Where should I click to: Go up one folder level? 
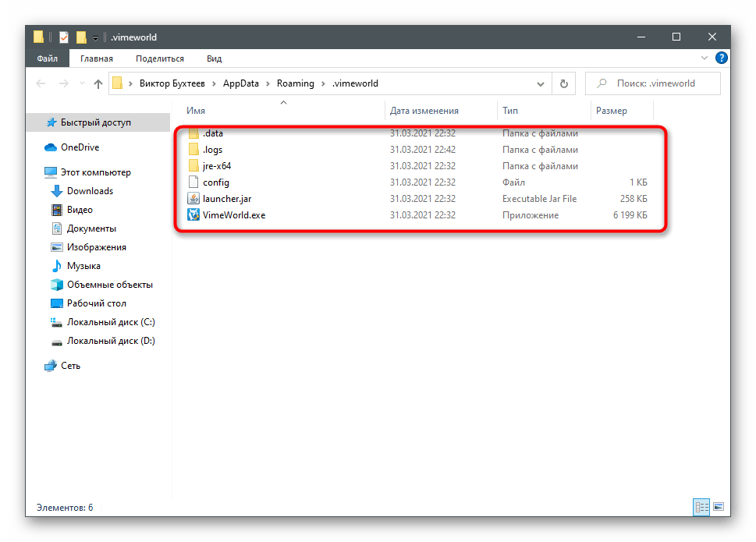pos(98,83)
